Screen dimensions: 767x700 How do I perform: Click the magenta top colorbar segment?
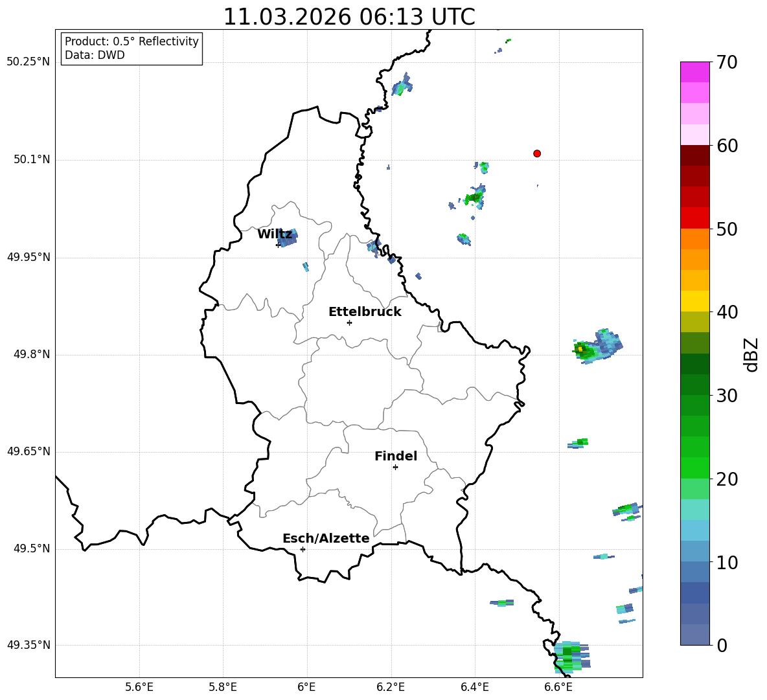694,72
